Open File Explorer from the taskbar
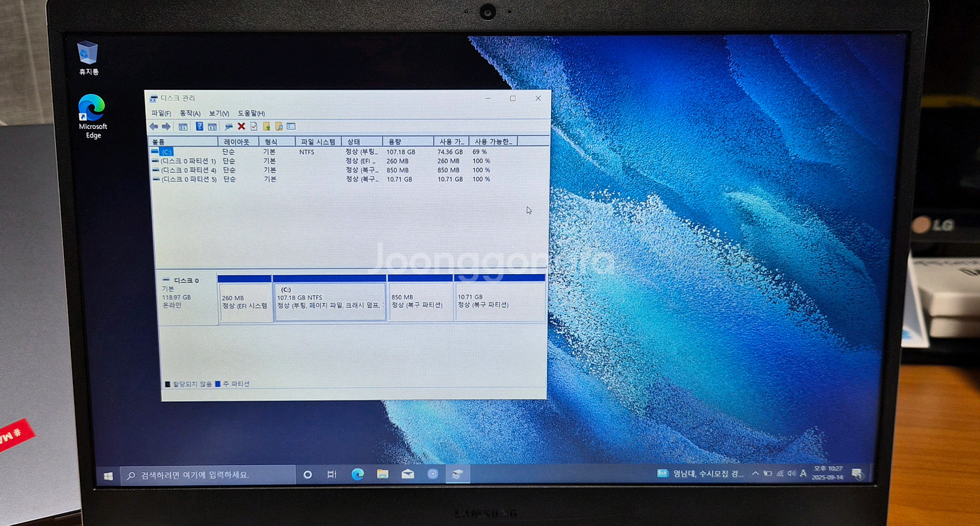 [383, 474]
